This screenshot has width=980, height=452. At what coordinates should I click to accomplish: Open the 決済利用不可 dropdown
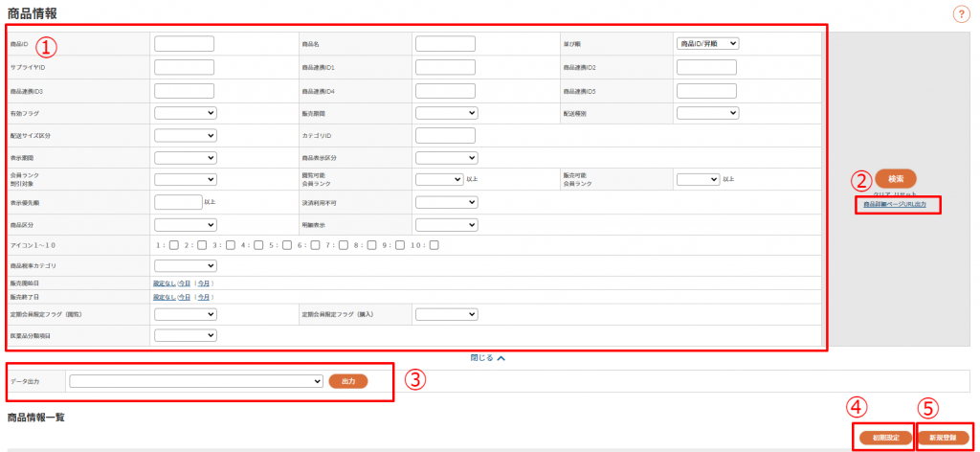pyautogui.click(x=446, y=203)
